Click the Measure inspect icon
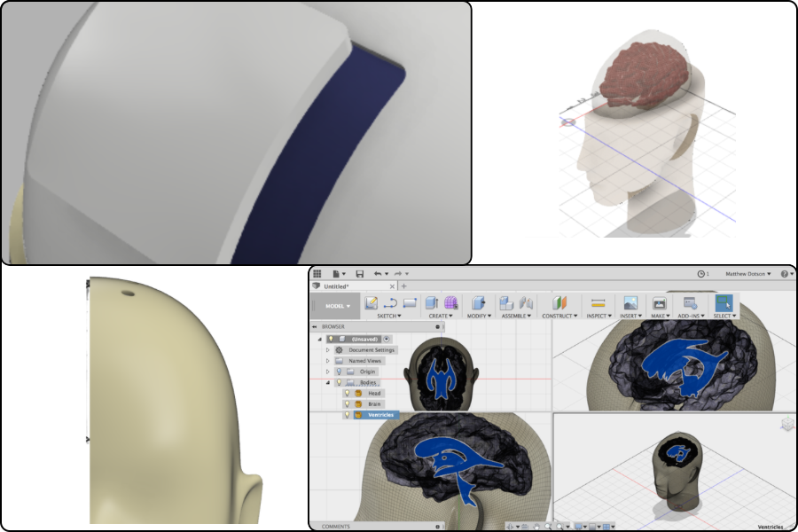798x532 pixels. click(x=598, y=303)
